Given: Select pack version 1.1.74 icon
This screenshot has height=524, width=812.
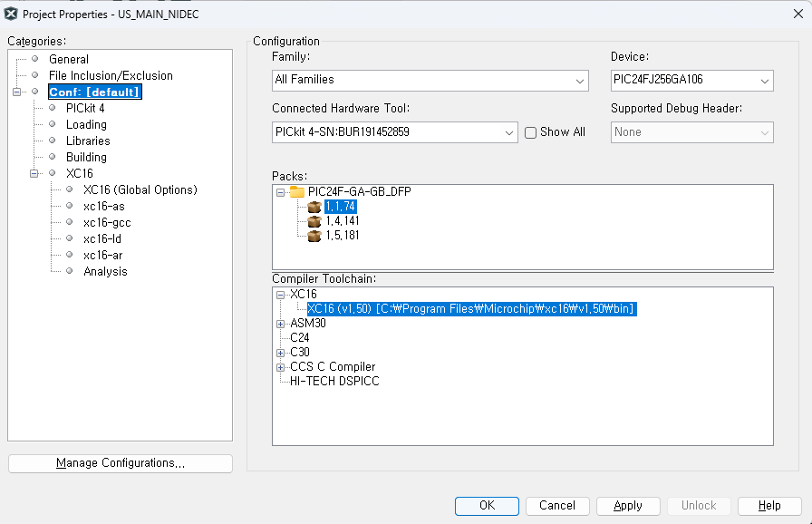Looking at the screenshot, I should click(314, 207).
